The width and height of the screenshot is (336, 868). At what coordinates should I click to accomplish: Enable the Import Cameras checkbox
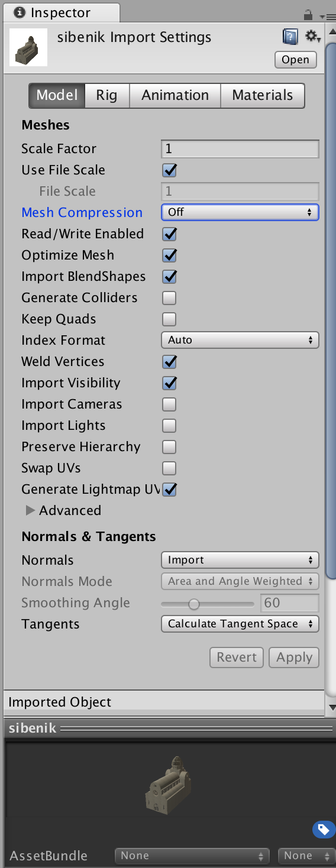[x=170, y=404]
